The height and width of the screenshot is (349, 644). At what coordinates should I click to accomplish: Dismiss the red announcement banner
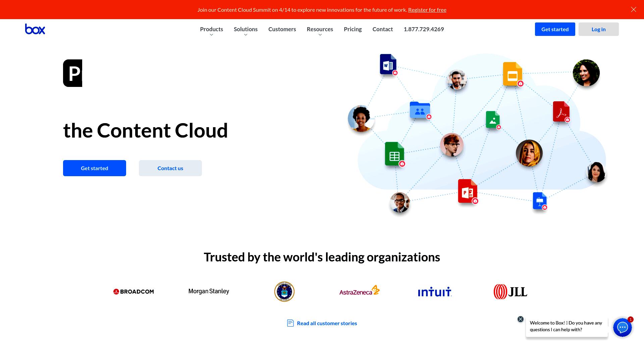(634, 9)
